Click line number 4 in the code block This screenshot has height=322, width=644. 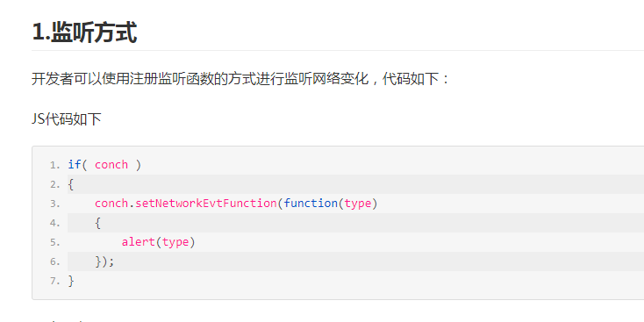pos(55,223)
